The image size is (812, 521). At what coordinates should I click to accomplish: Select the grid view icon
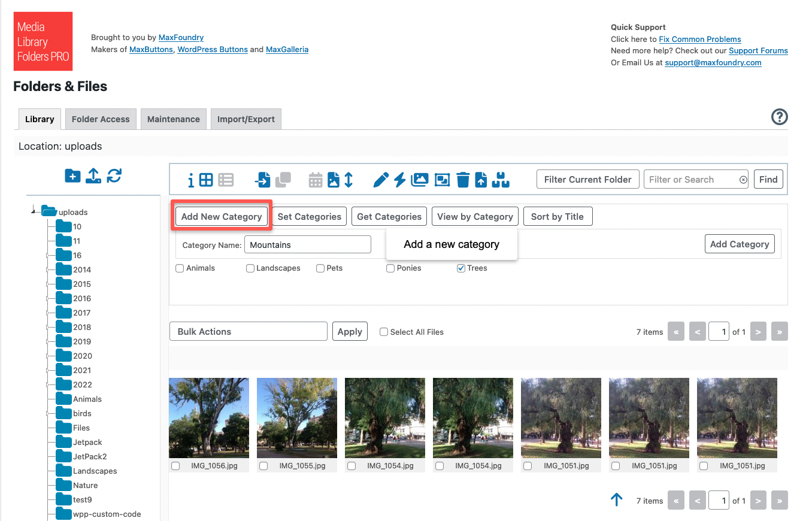[206, 179]
